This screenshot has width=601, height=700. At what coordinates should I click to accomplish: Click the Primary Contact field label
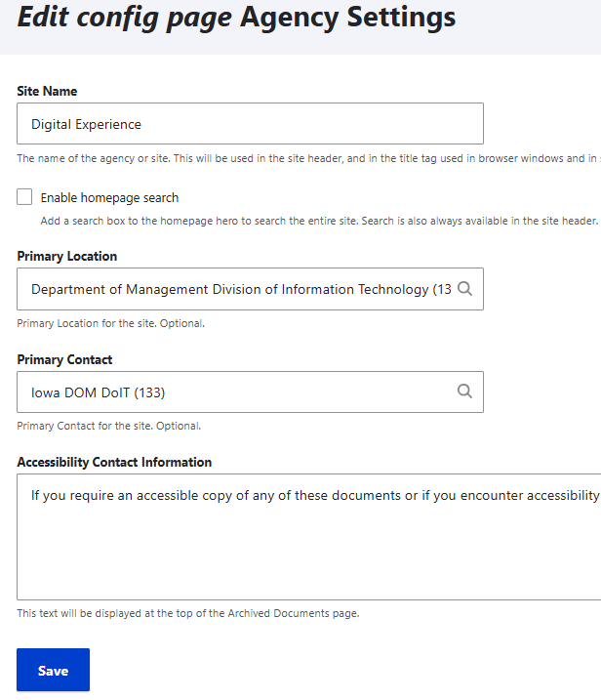pos(64,359)
